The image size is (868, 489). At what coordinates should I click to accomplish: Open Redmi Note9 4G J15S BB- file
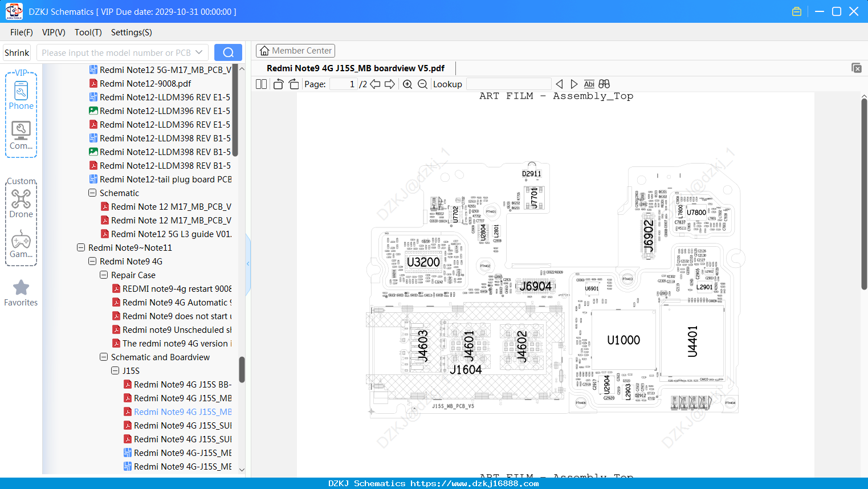[x=178, y=384]
